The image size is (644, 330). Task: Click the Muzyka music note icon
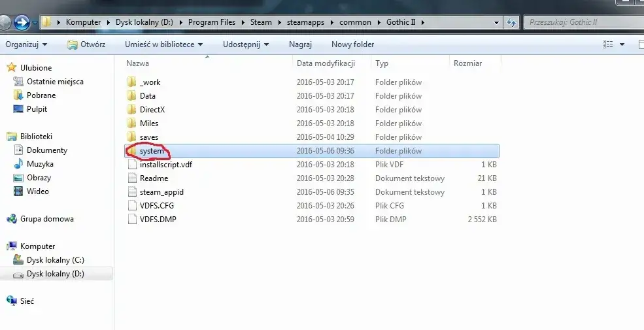(x=18, y=164)
